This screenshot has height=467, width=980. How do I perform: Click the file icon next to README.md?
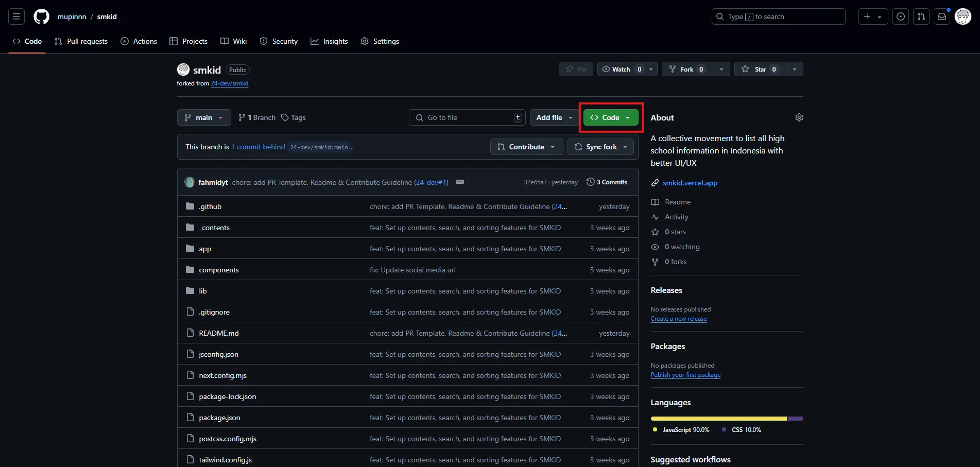[190, 333]
